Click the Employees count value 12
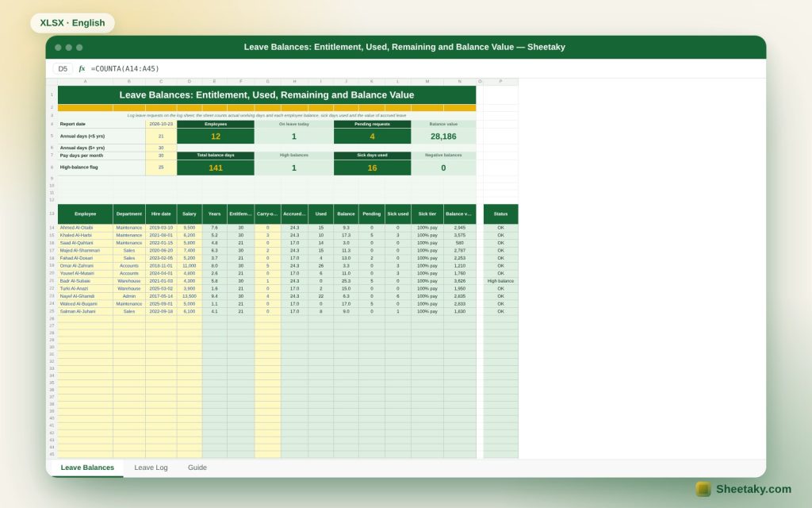The image size is (812, 508). tap(216, 137)
